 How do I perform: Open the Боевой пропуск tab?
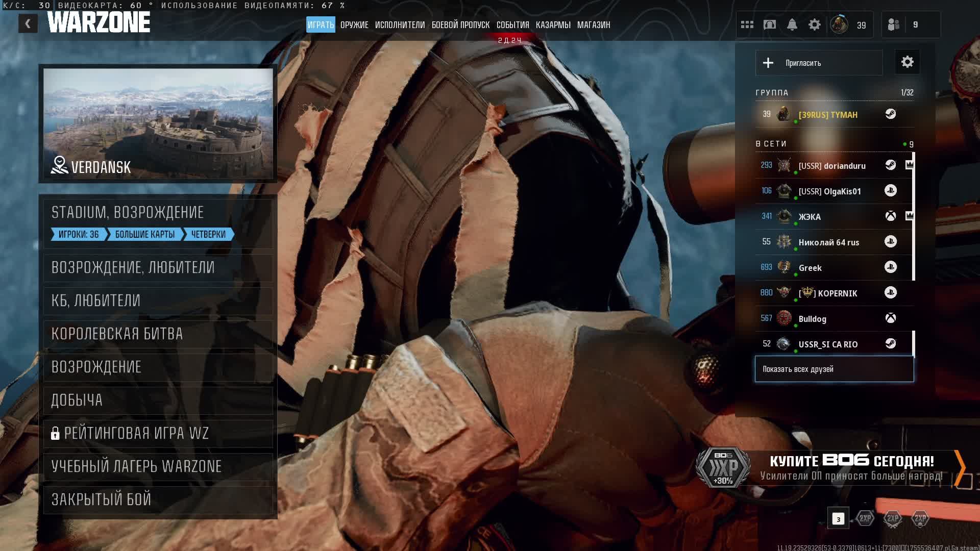460,24
